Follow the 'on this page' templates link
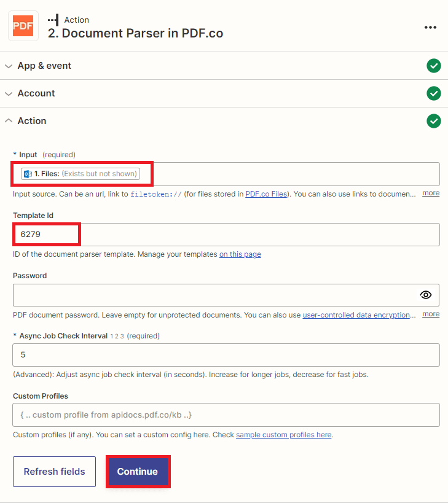 click(240, 254)
